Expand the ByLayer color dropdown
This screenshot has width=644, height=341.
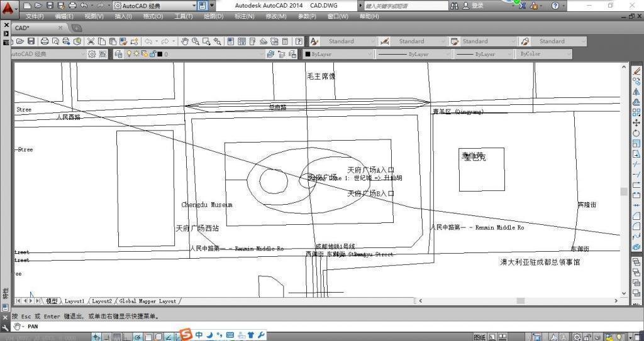click(338, 54)
